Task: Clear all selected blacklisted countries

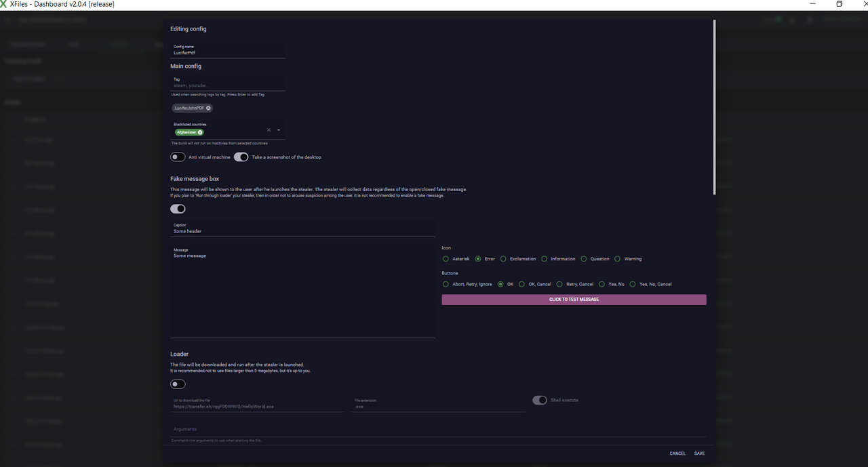Action: (269, 130)
